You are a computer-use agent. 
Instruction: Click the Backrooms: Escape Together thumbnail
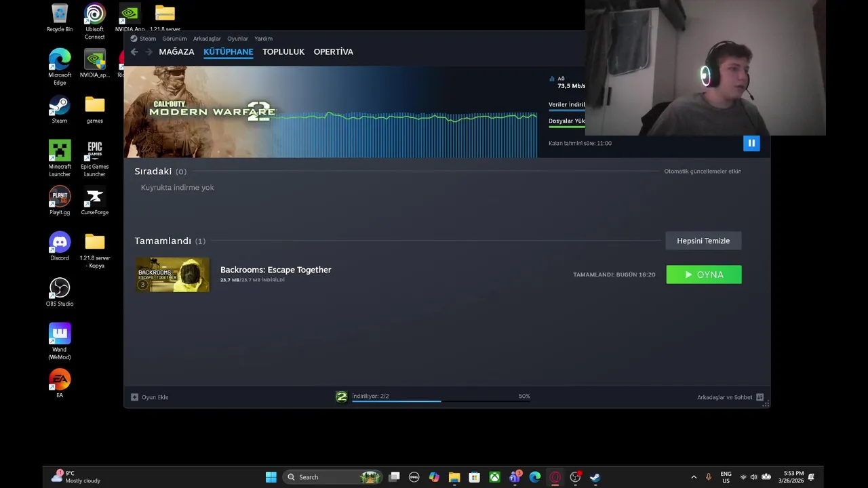tap(172, 274)
